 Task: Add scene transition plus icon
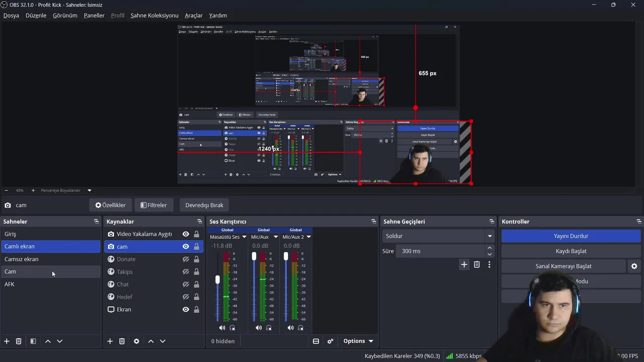pos(464,264)
